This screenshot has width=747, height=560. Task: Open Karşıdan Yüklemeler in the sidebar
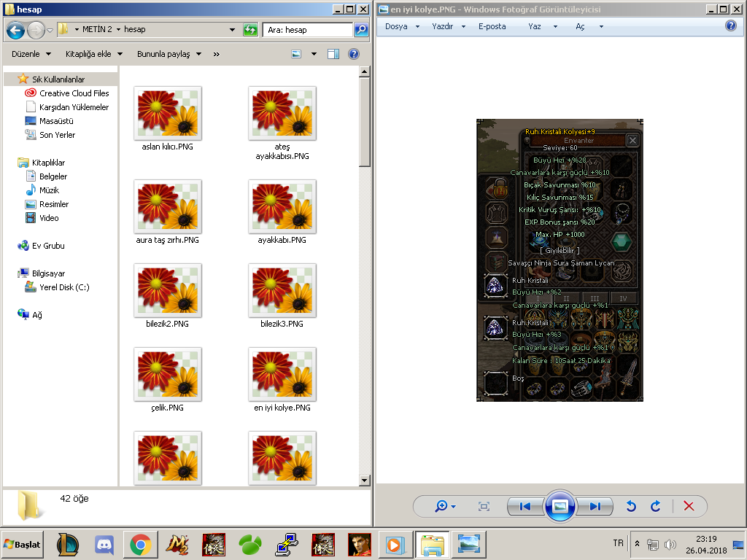pos(74,106)
